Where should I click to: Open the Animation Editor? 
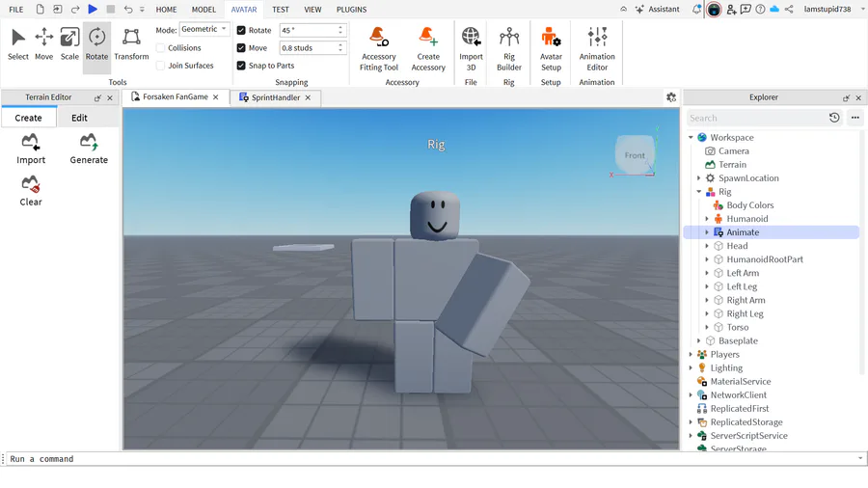click(x=597, y=48)
